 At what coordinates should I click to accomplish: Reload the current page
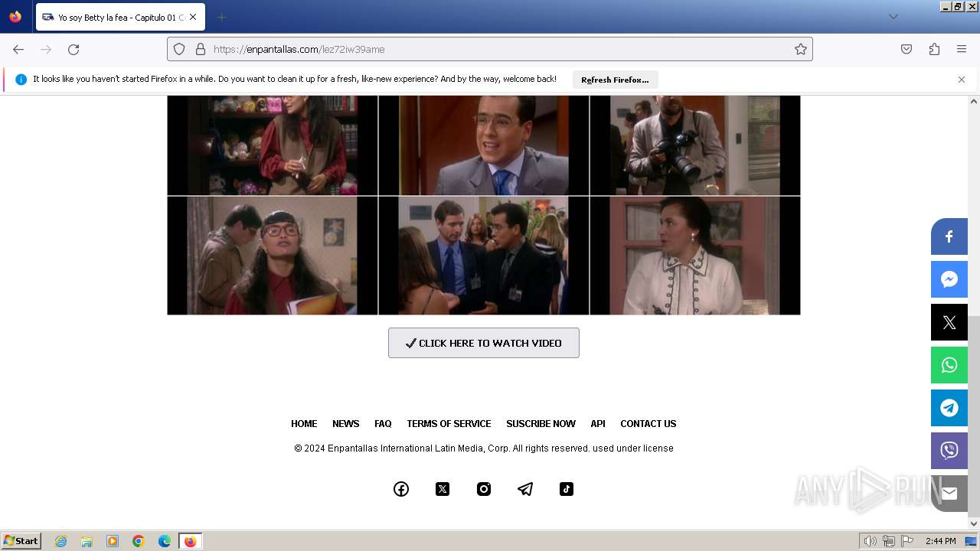coord(73,49)
